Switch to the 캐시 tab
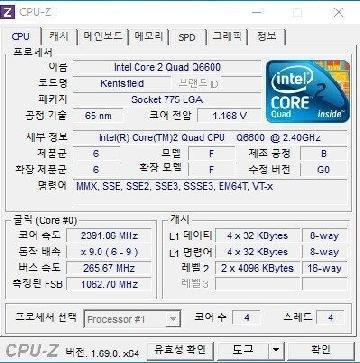The image size is (360, 363). coord(59,36)
